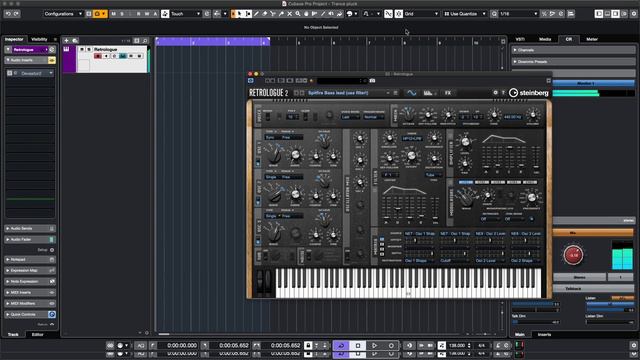This screenshot has width=640, height=360.
Task: Click the Add Track plus icon
Action: coord(66,40)
